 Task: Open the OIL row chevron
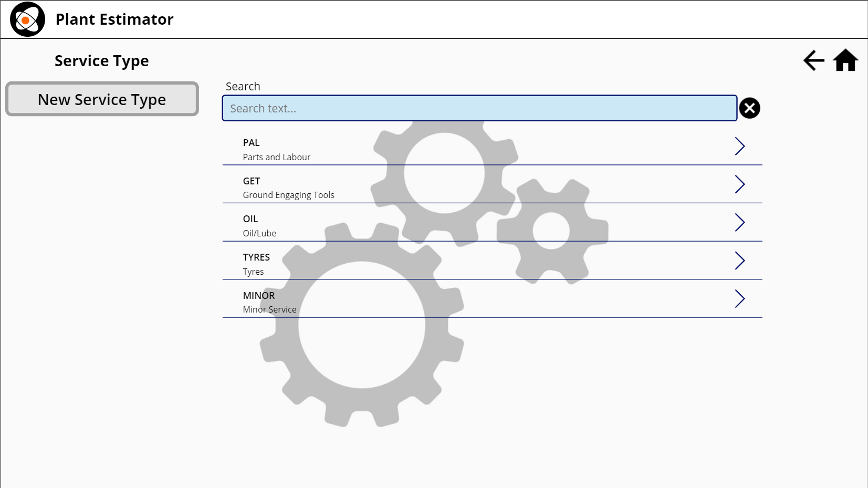coord(739,223)
